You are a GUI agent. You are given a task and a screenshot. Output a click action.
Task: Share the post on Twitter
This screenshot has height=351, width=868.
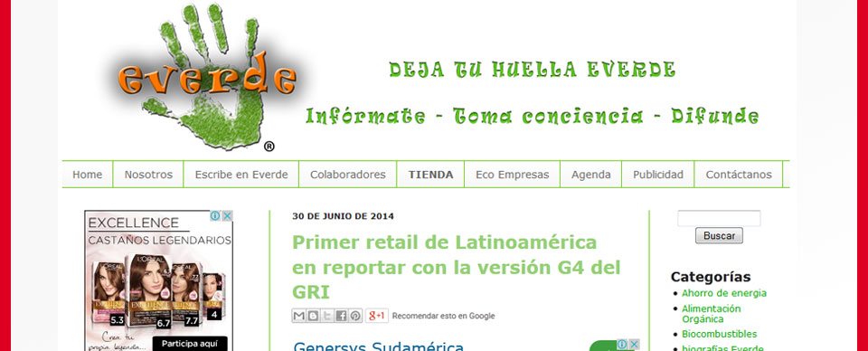[x=327, y=316]
